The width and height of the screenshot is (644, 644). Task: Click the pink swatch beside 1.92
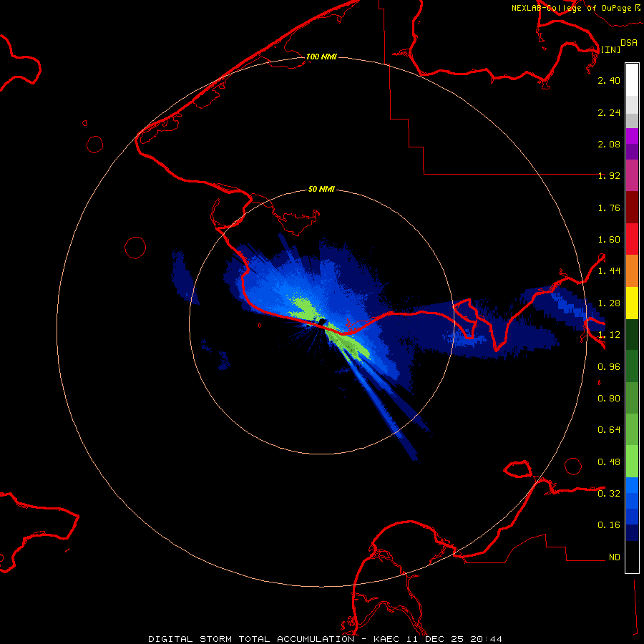coord(632,175)
